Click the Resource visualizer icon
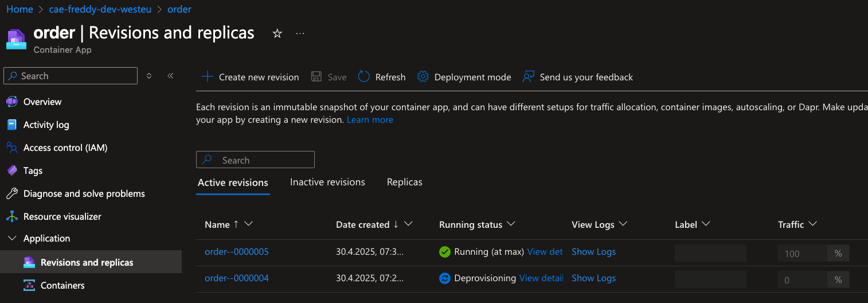Image resolution: width=868 pixels, height=303 pixels. point(12,216)
